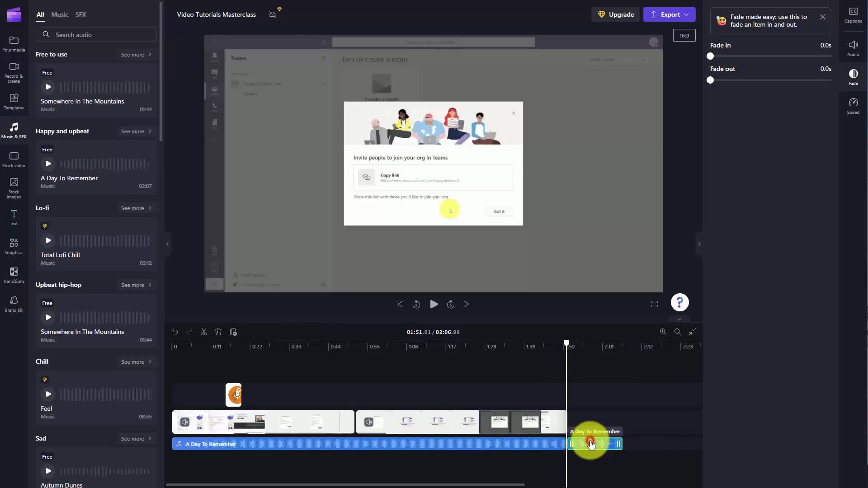
Task: Skip to end of video
Action: [x=467, y=304]
